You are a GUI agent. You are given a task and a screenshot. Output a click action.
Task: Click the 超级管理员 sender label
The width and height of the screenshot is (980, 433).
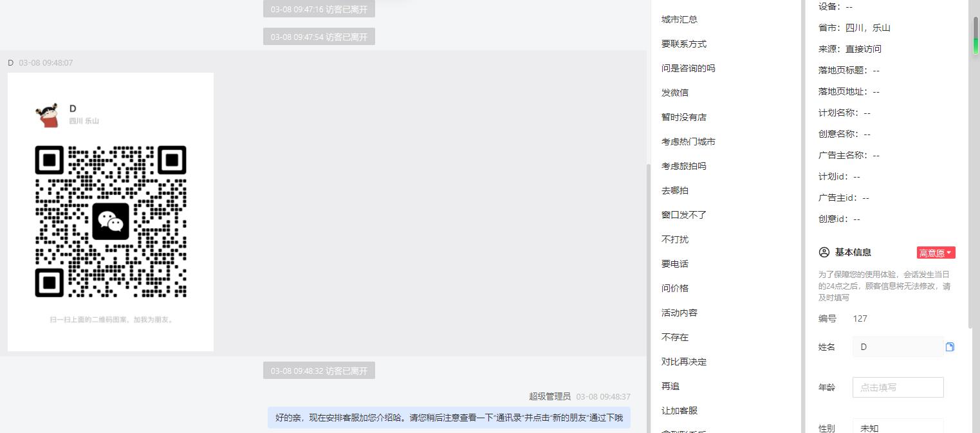point(550,396)
